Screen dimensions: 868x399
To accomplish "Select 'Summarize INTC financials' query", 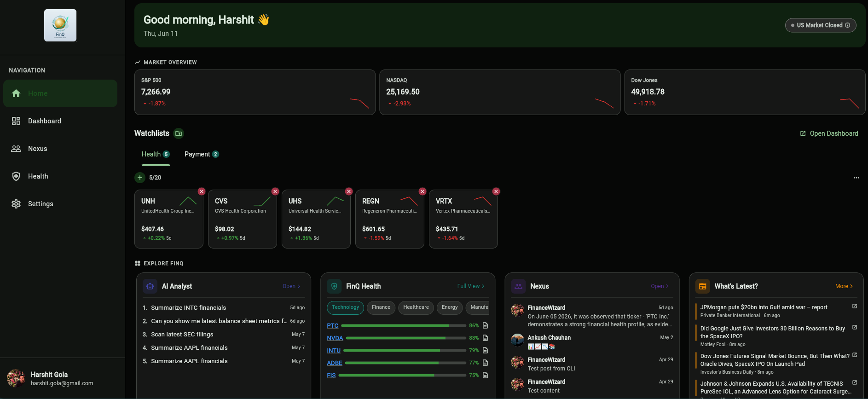I will tap(224, 308).
